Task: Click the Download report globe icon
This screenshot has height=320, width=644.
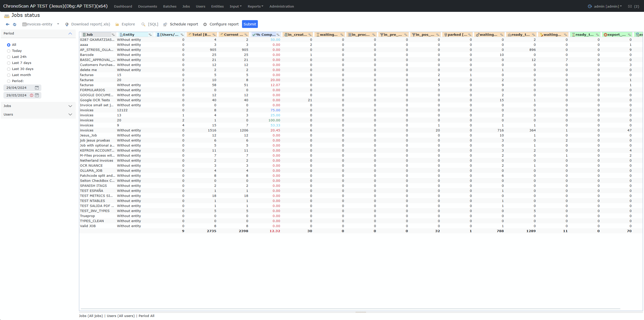Action: point(67,24)
